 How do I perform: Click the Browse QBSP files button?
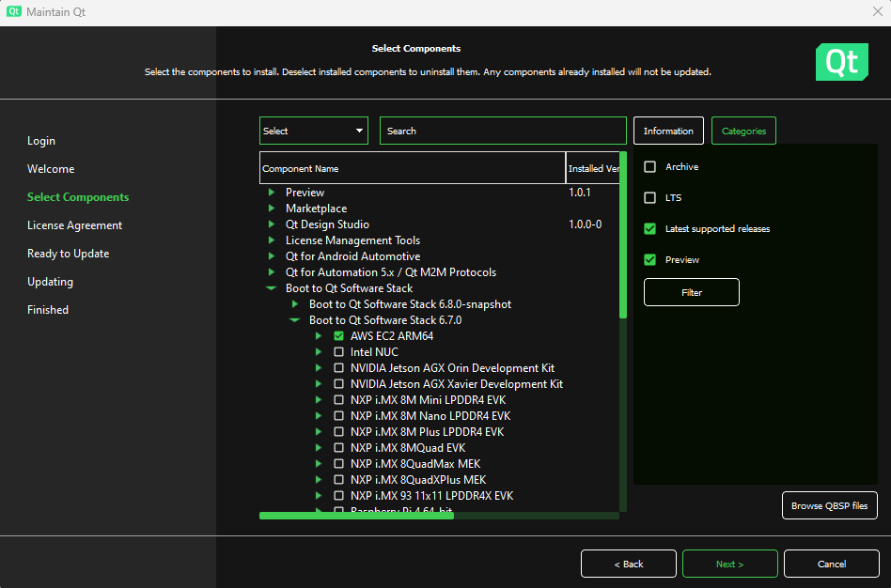coord(829,505)
